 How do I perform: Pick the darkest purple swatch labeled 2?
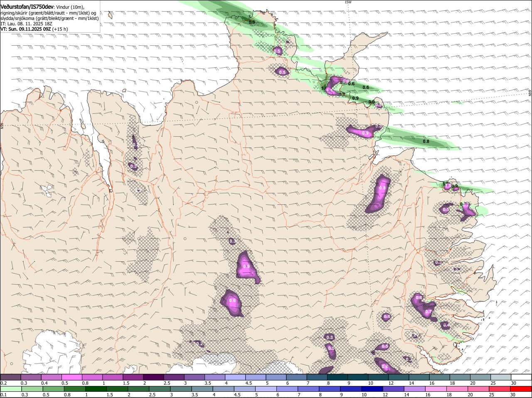[153, 377]
